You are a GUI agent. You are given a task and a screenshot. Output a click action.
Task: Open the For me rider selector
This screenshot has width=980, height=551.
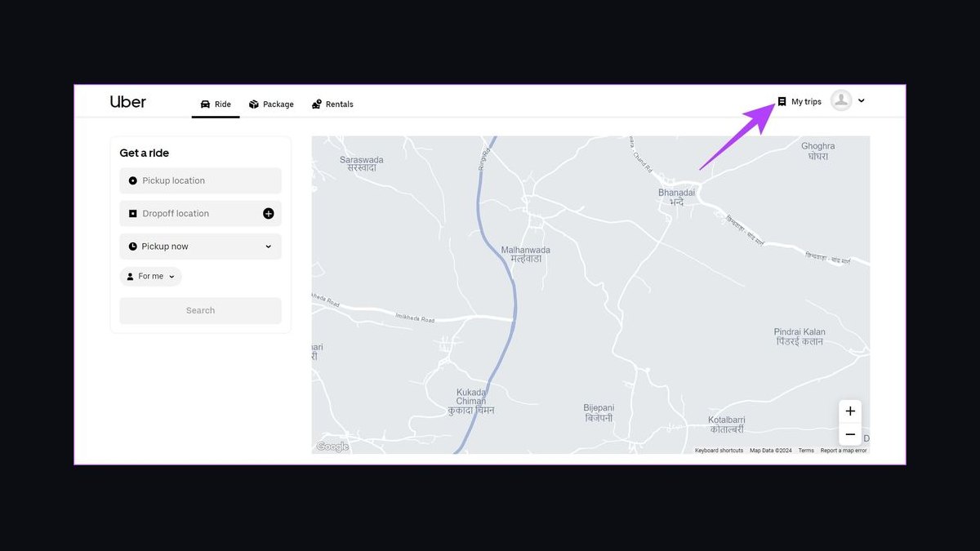[150, 276]
